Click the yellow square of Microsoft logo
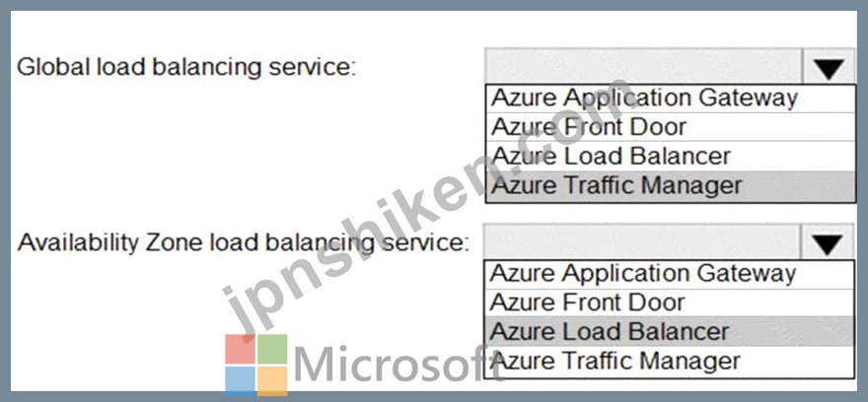Viewport: 868px width, 402px height. pyautogui.click(x=272, y=381)
